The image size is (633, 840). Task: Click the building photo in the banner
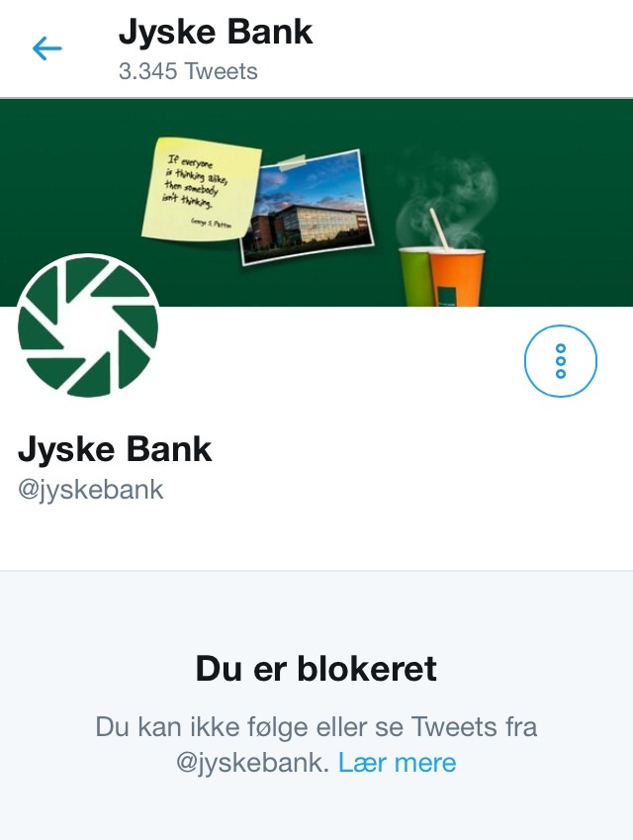(x=307, y=208)
